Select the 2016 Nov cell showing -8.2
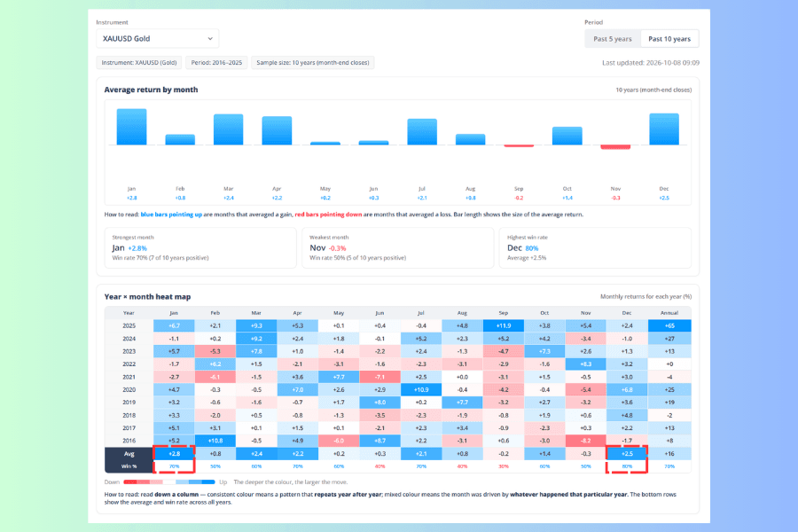Image resolution: width=798 pixels, height=532 pixels. point(586,441)
